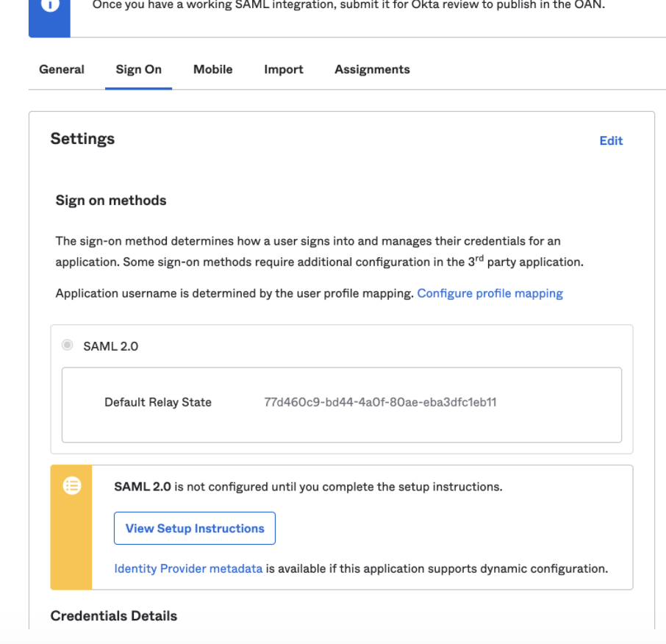
Task: Click the OAN review banner message
Action: coord(348,5)
